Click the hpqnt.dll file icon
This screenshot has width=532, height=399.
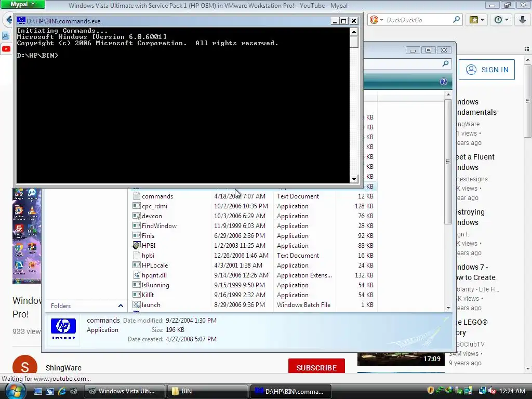(137, 275)
